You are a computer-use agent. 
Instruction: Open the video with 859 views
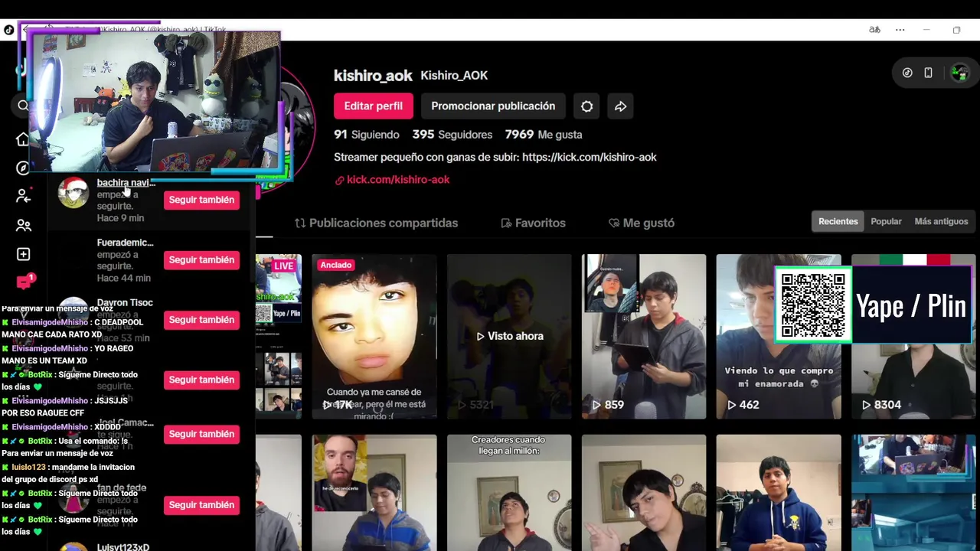[644, 337]
